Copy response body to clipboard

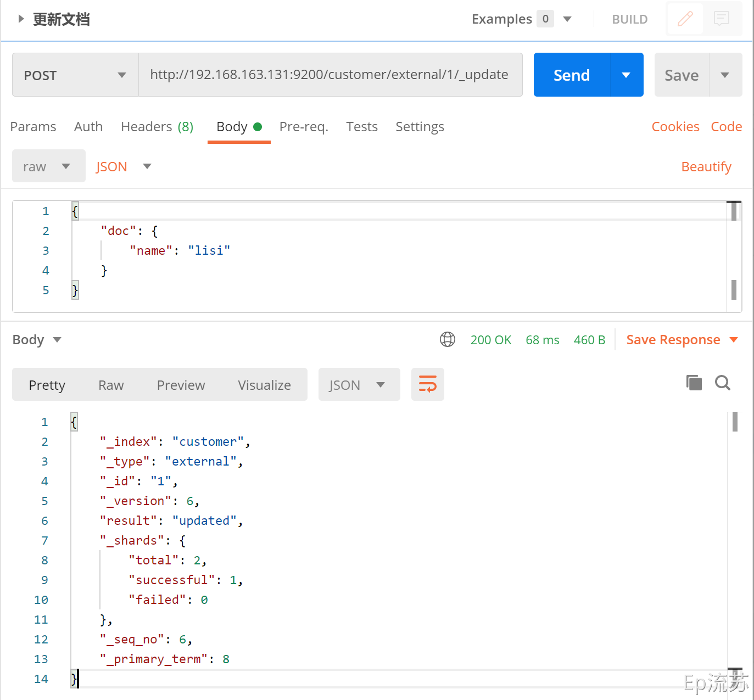tap(694, 383)
